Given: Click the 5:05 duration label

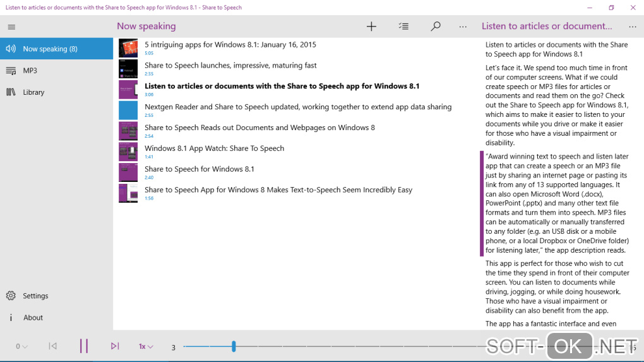Looking at the screenshot, I should pyautogui.click(x=148, y=54).
